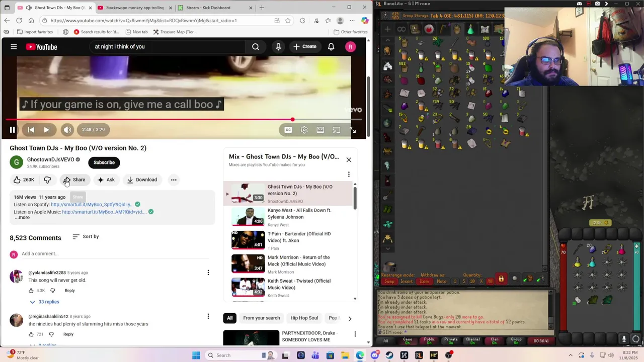Open Discord from the Windows taskbar

[375, 355]
